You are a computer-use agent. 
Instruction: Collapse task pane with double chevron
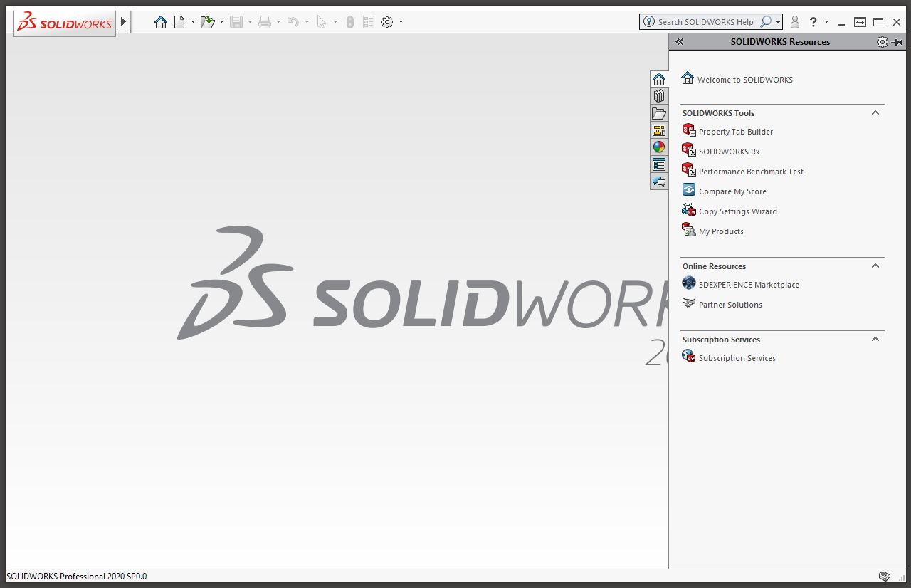(680, 42)
